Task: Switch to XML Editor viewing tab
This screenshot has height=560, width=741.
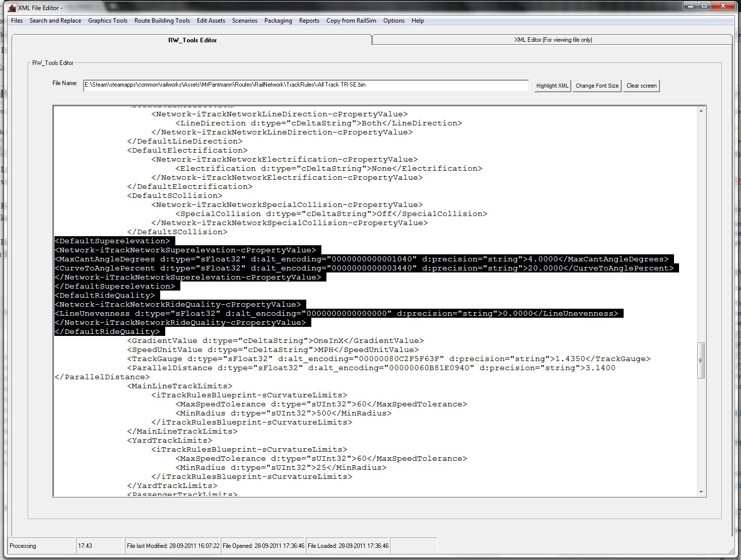Action: coord(553,40)
